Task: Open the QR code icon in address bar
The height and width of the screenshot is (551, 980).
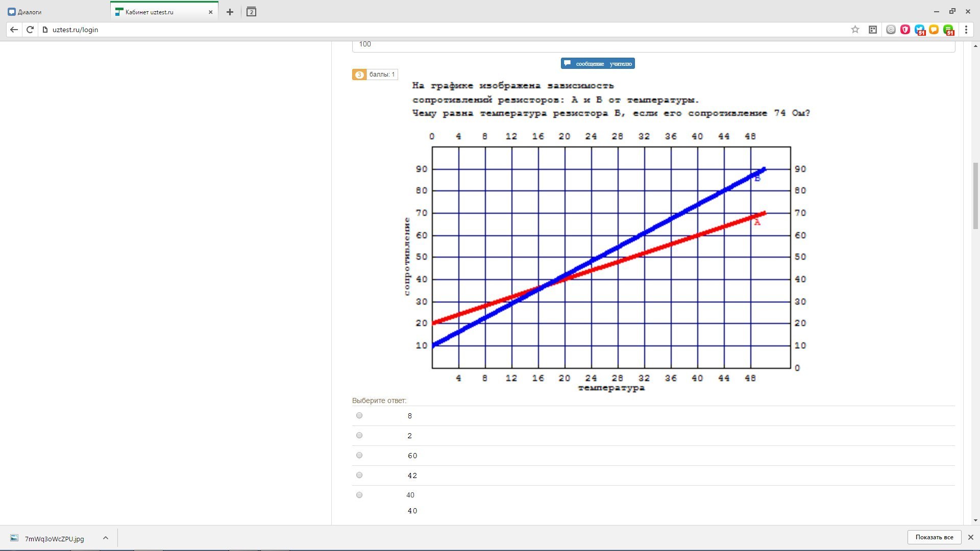Action: point(873,30)
